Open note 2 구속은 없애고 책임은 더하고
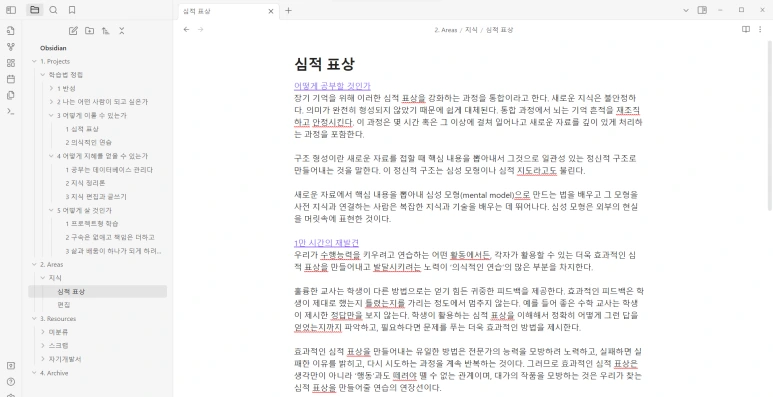Screen dimensions: 773x397 click(x=110, y=237)
